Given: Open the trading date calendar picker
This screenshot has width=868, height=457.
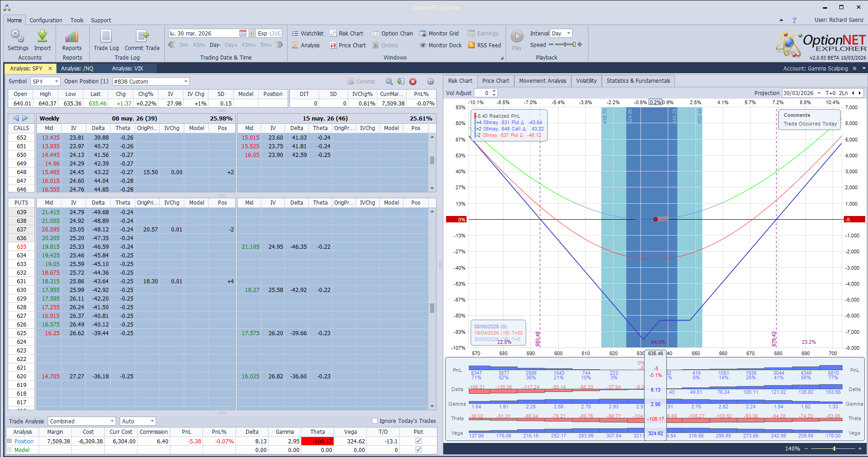Looking at the screenshot, I should 243,33.
